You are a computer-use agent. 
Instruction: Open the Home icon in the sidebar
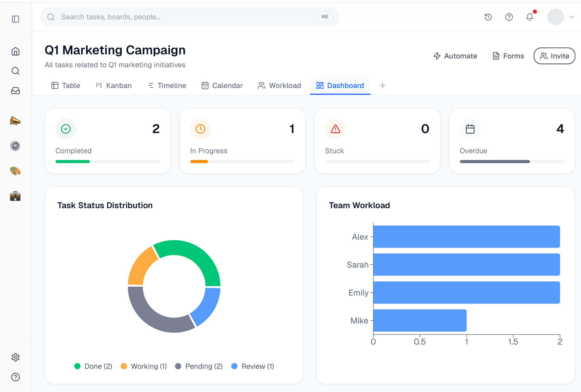pyautogui.click(x=15, y=51)
